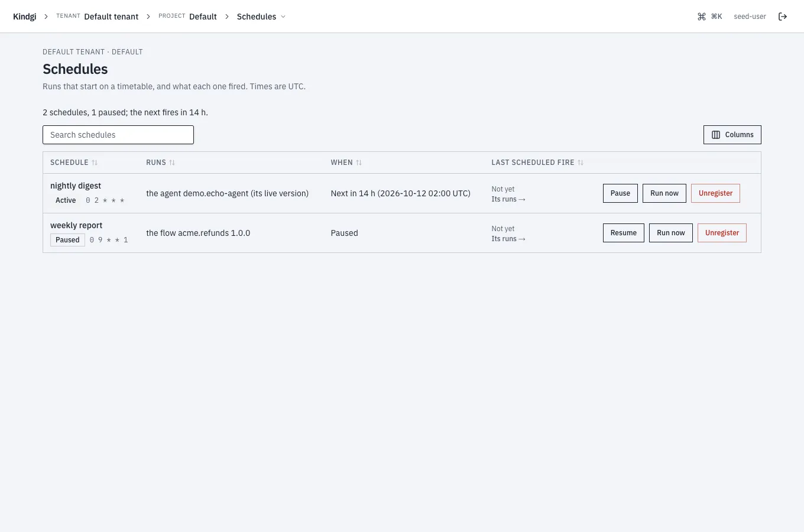Image resolution: width=804 pixels, height=532 pixels.
Task: Open the command palette ⌘K shortcut
Action: point(709,17)
